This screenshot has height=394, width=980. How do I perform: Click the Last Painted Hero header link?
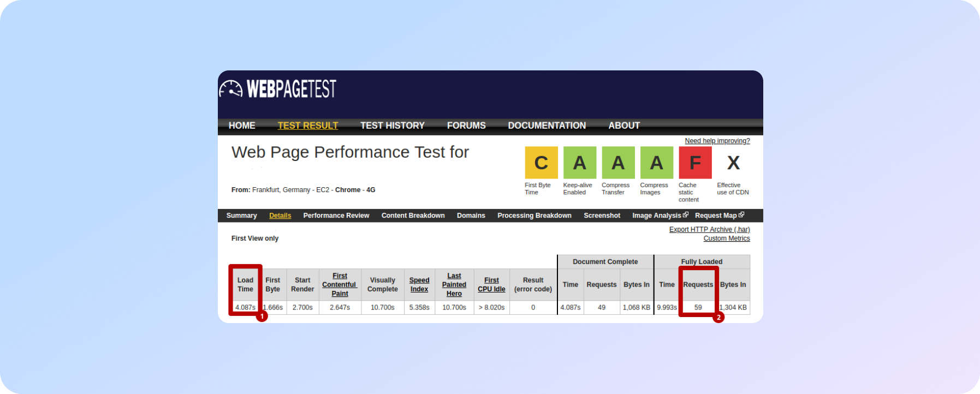454,285
